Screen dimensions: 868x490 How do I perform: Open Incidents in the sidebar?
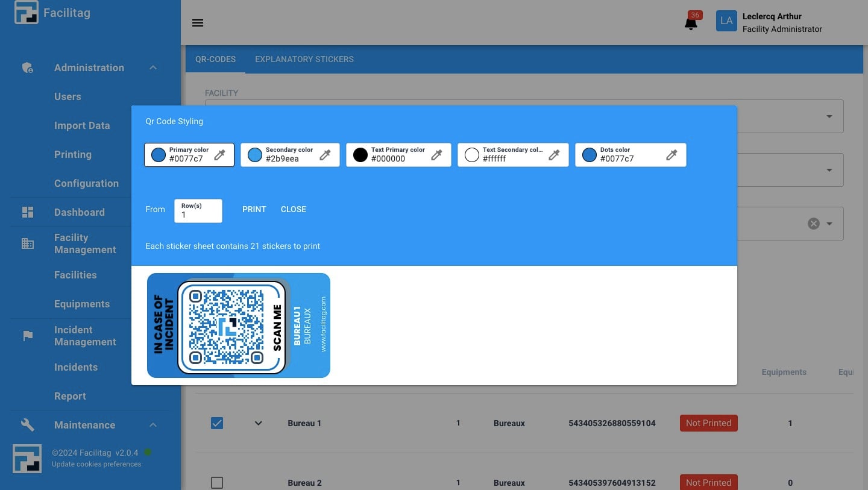point(76,367)
